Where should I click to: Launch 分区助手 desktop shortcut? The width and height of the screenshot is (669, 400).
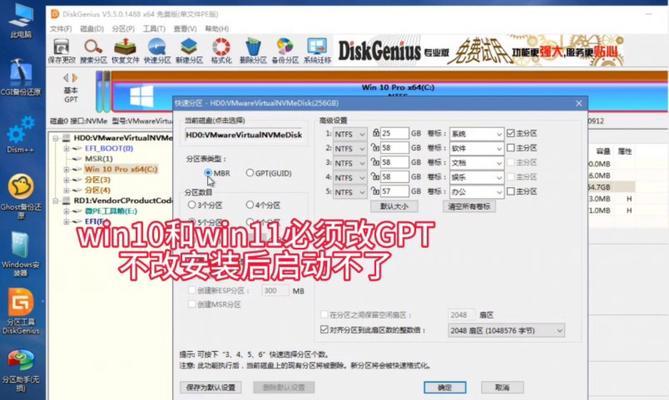point(20,370)
